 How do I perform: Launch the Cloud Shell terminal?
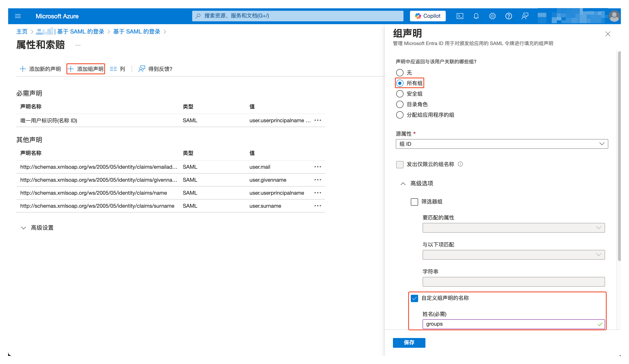(460, 16)
